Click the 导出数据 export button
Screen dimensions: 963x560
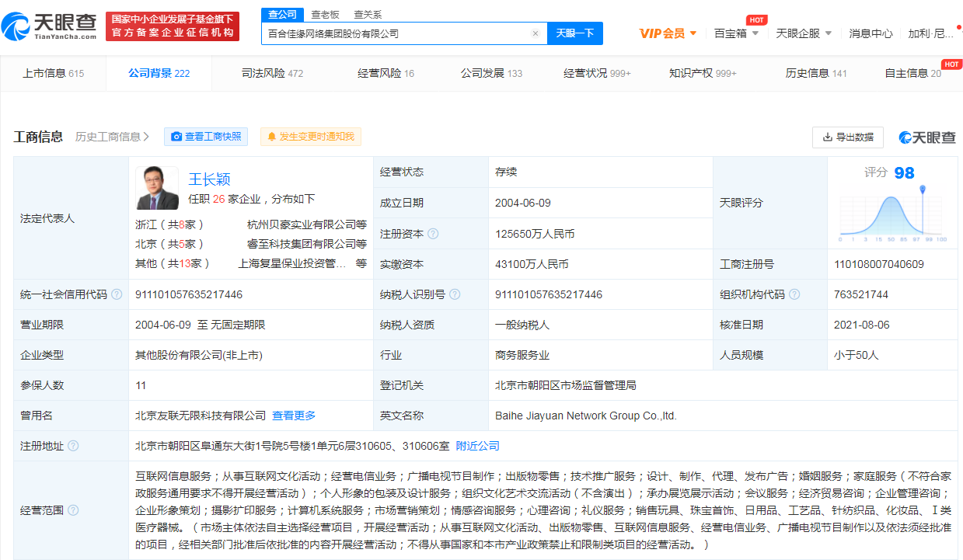click(848, 137)
